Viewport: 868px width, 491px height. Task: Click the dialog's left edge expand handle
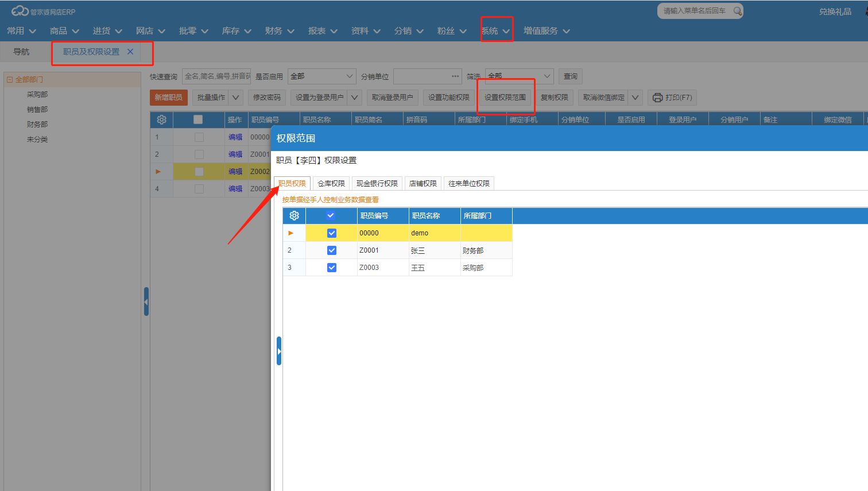click(279, 351)
